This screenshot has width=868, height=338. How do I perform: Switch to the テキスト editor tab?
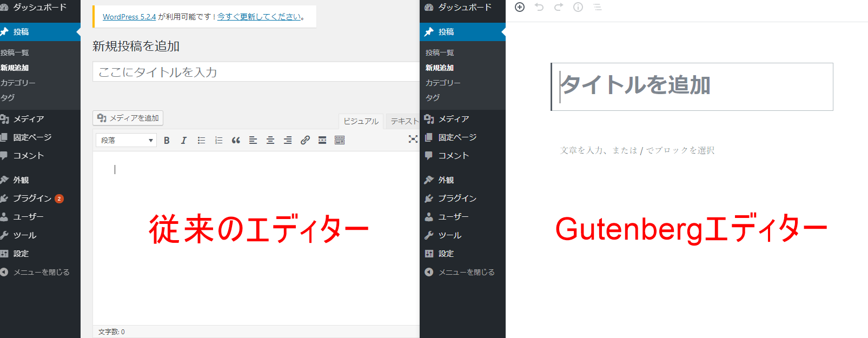pos(403,121)
